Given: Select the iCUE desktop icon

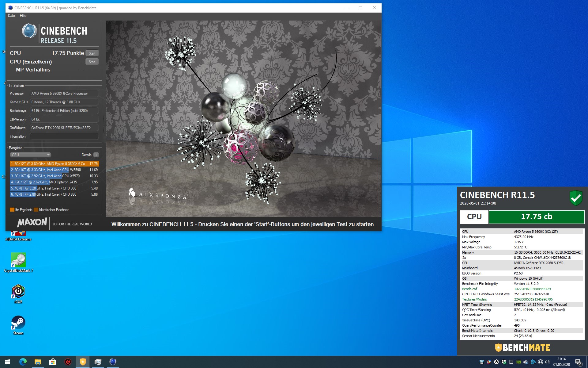Looking at the screenshot, I should 18,294.
